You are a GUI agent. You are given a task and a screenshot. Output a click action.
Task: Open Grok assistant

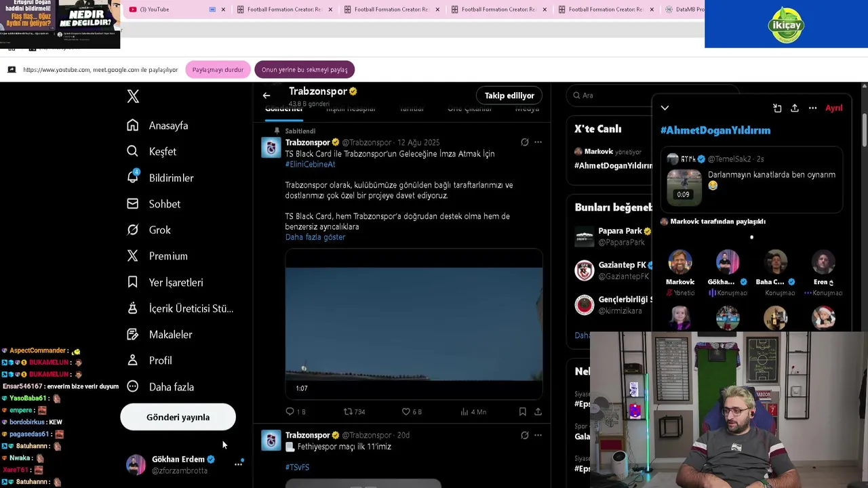click(x=150, y=230)
